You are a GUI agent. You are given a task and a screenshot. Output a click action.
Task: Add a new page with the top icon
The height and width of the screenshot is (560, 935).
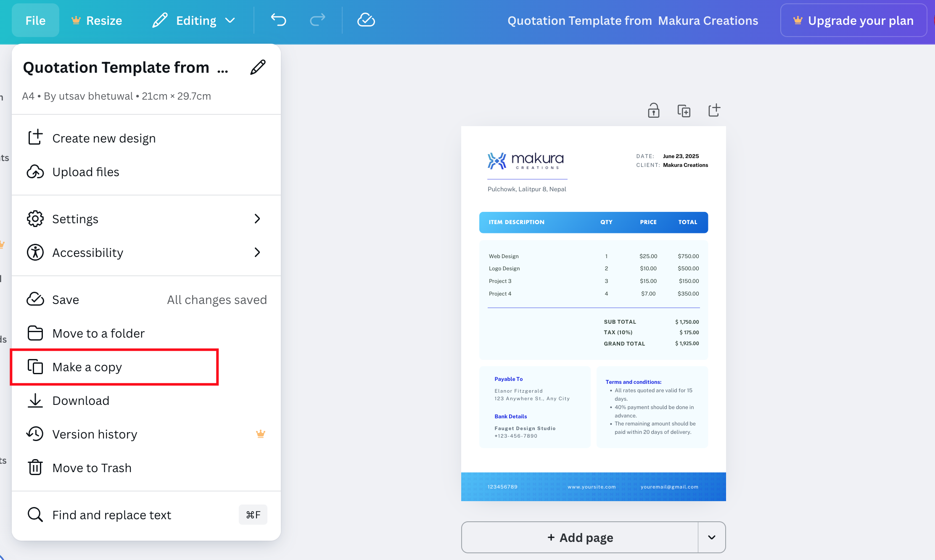pos(714,111)
